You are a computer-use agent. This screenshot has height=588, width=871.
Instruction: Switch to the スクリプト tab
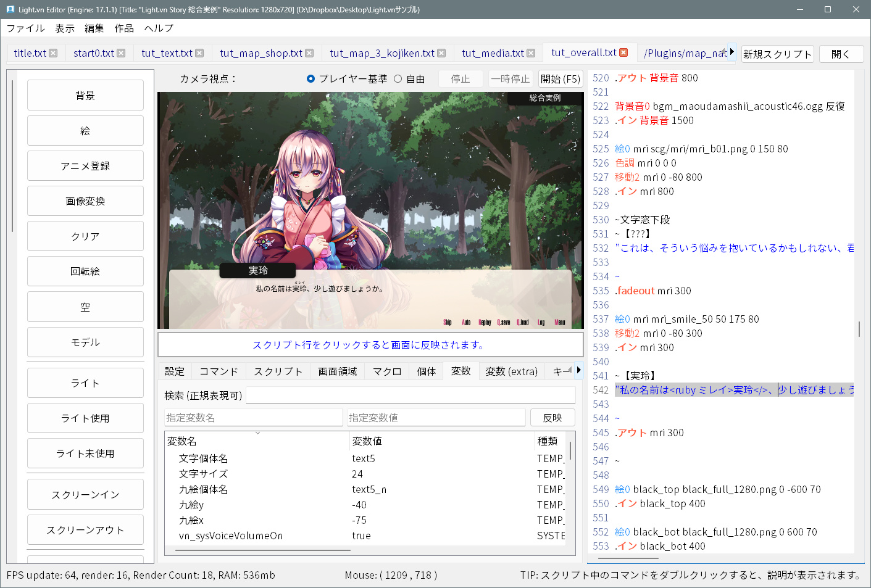coord(278,371)
